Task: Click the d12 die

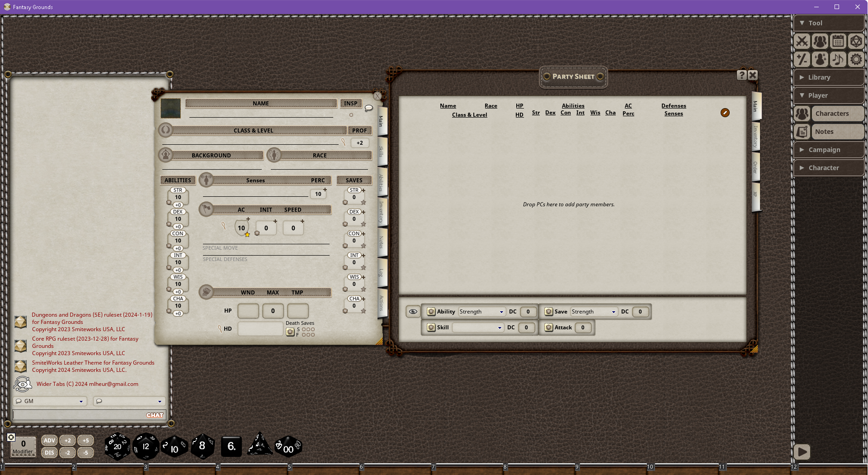Action: point(146,446)
